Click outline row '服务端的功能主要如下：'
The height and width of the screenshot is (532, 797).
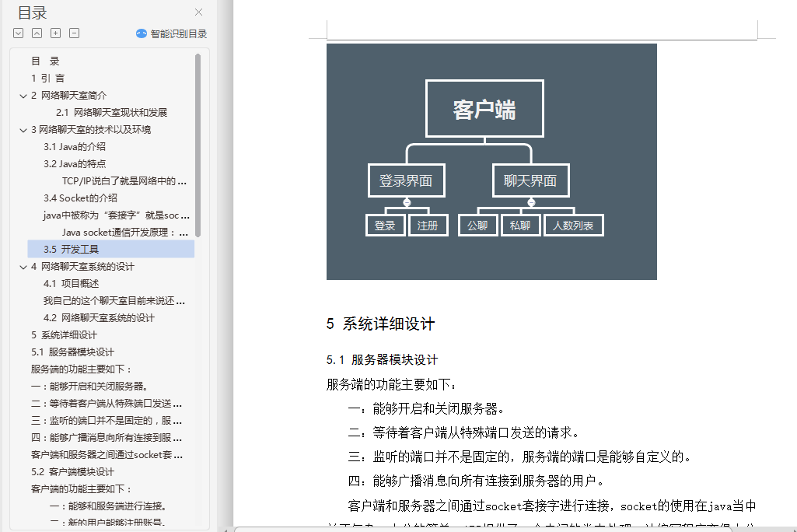pos(82,369)
